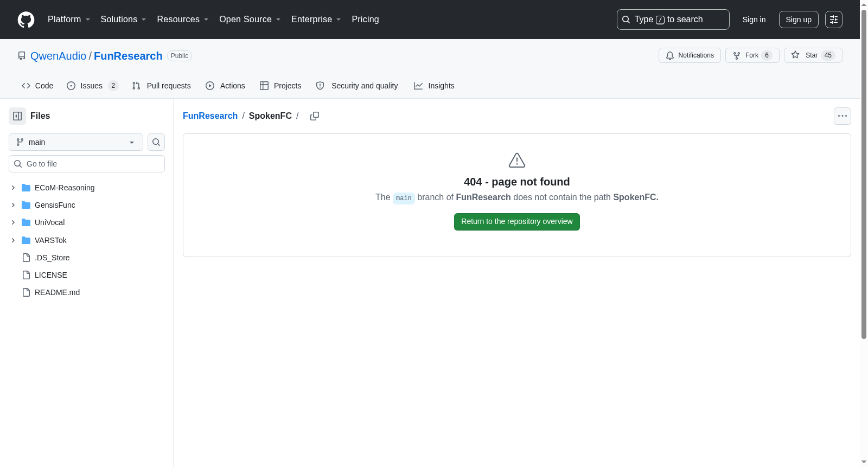Open the Solutions dropdown menu
Image resolution: width=868 pixels, height=467 pixels.
(x=123, y=20)
